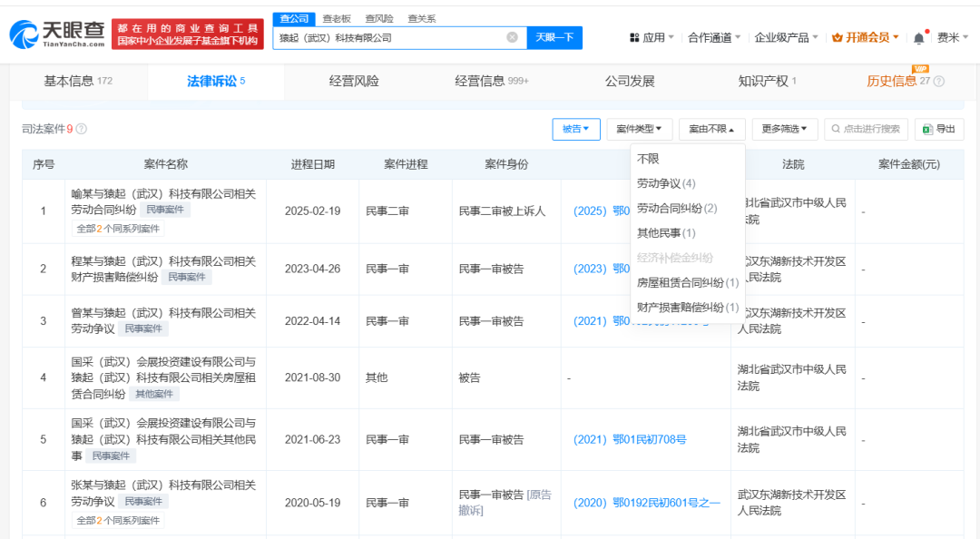Expand 全部2个同系列案件 under first case

click(x=118, y=230)
